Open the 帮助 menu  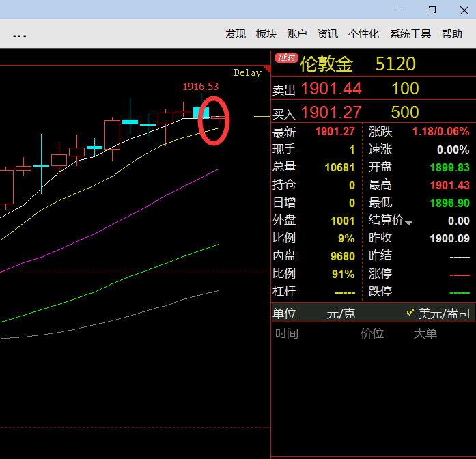tap(452, 34)
